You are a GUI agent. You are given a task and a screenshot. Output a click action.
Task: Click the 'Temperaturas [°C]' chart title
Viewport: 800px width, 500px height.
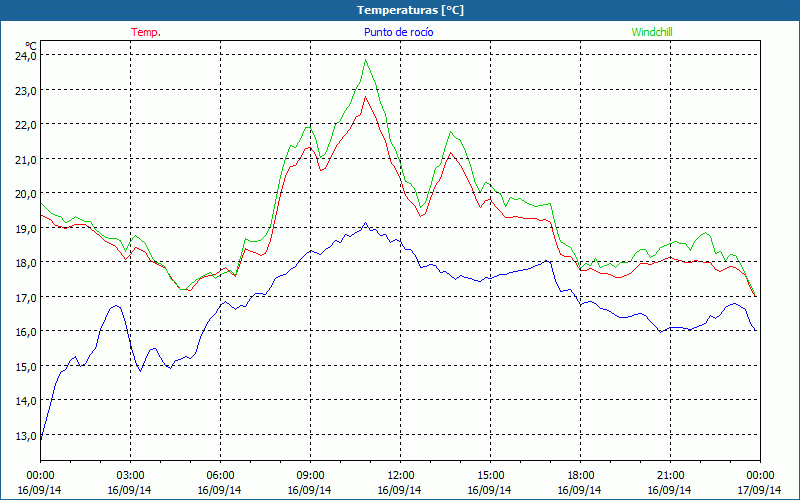[410, 10]
